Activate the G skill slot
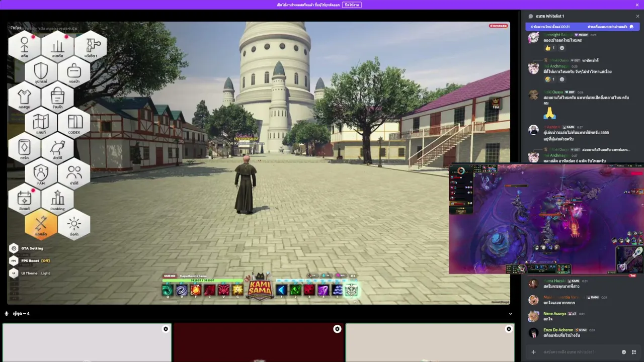 pos(237,290)
